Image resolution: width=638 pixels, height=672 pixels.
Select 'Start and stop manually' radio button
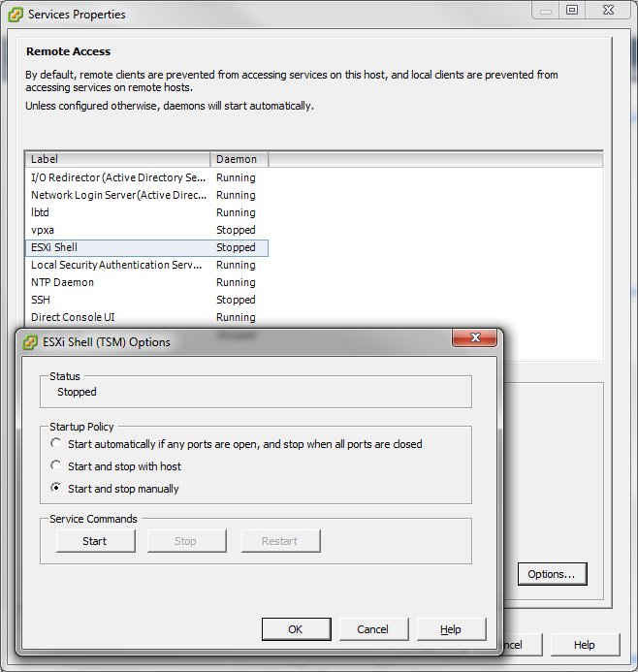coord(55,488)
